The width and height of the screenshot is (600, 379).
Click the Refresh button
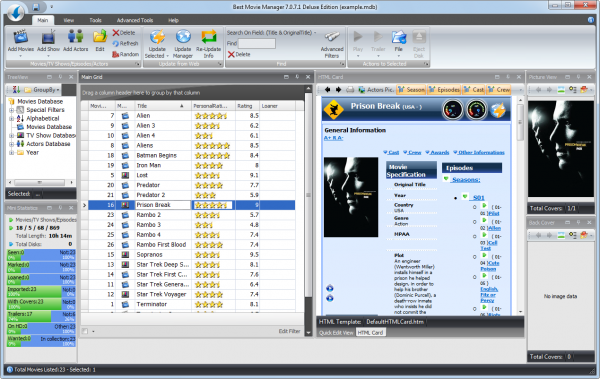126,44
